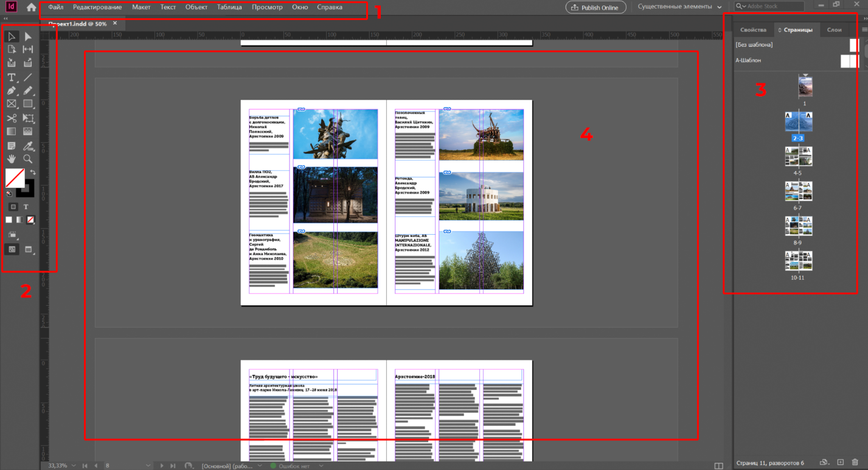This screenshot has width=868, height=470.
Task: Open the Окно menu
Action: click(x=300, y=7)
